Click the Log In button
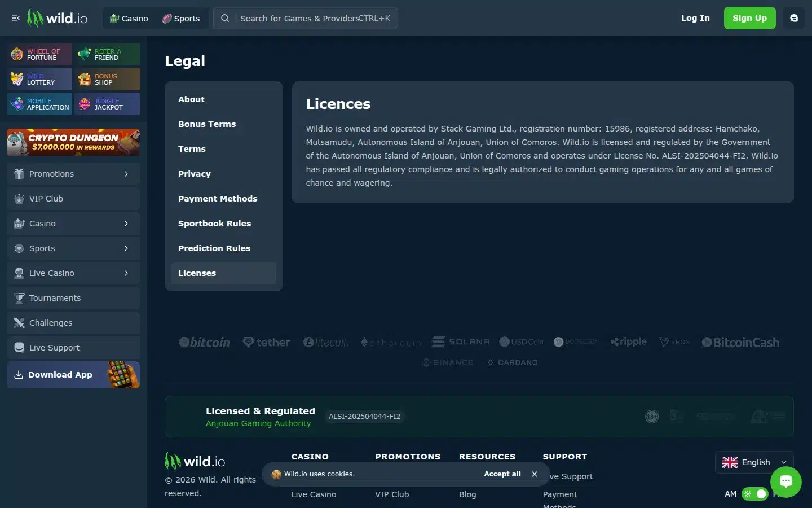Viewport: 812px width, 508px height. (695, 18)
